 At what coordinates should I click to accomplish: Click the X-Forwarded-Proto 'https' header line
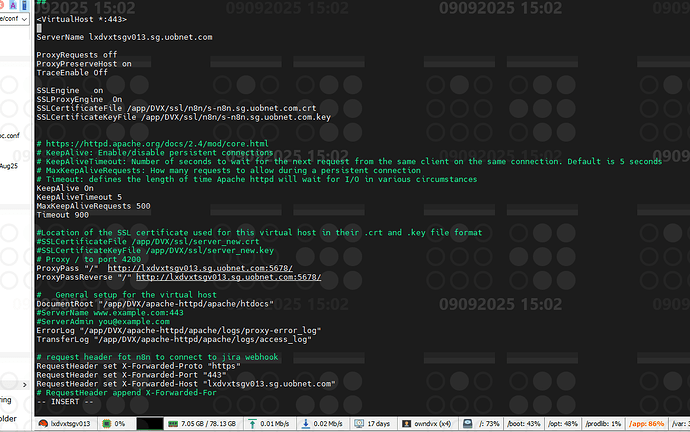tap(139, 366)
